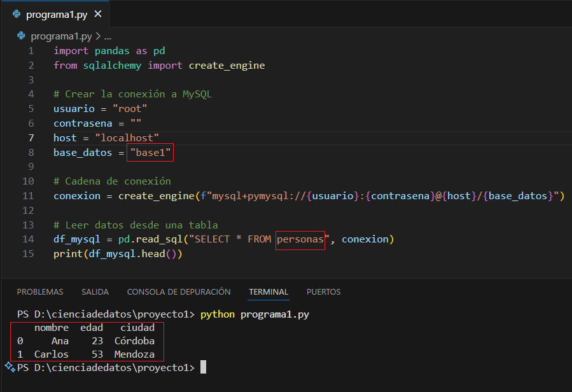
Task: Close the programa1.py editor tab
Action: 97,14
